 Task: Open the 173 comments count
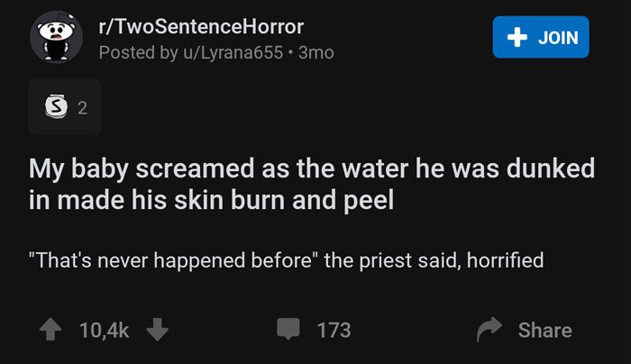click(x=334, y=331)
